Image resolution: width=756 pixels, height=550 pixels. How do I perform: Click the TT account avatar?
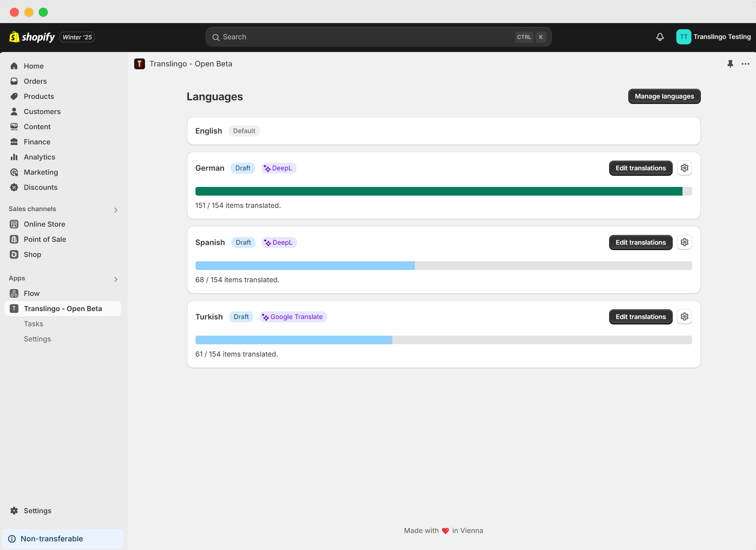(683, 37)
